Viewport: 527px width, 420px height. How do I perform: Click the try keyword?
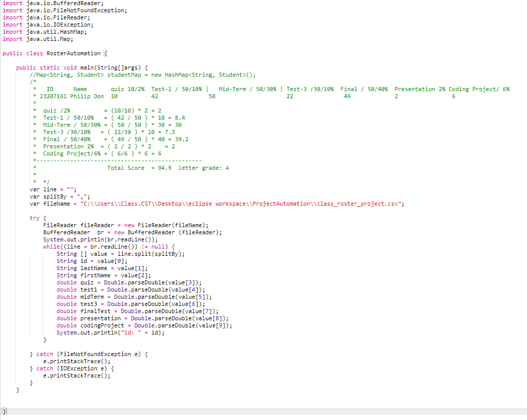tap(35, 217)
